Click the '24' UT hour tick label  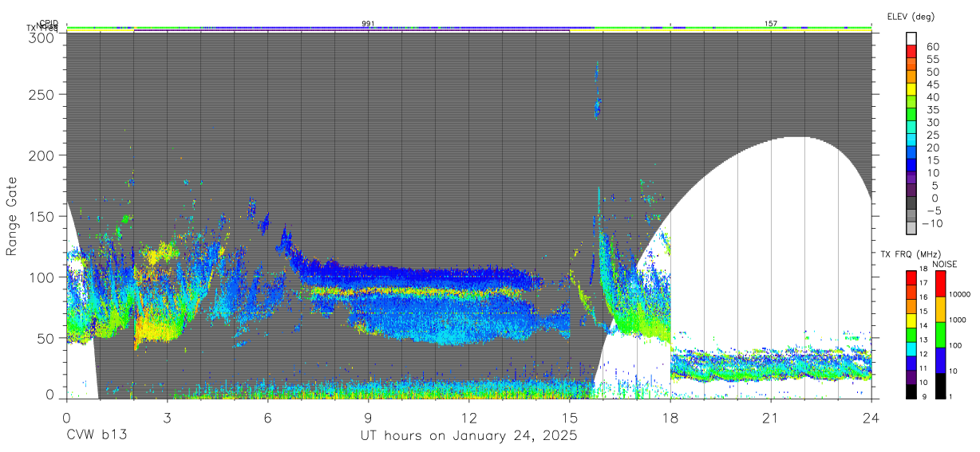(x=871, y=417)
